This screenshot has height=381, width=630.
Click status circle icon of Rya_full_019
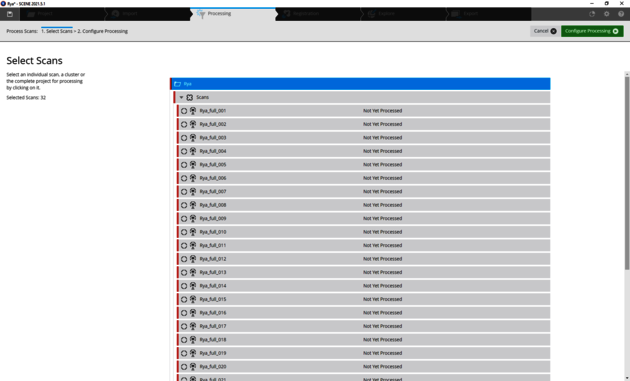[184, 353]
